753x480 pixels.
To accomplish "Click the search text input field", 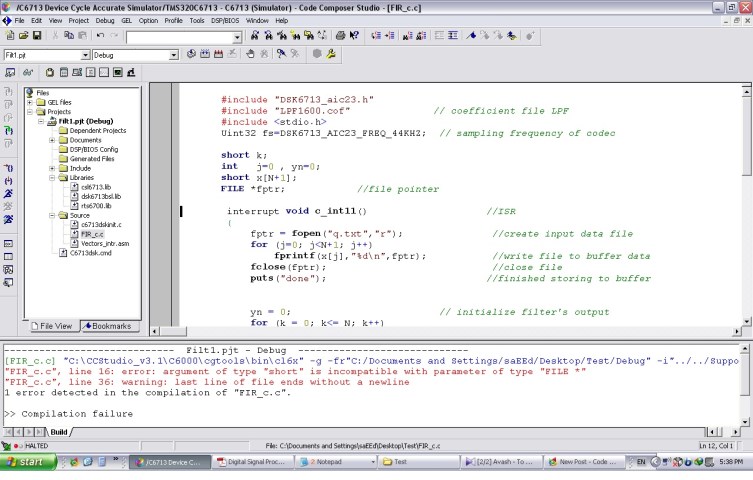I will pyautogui.click(x=180, y=37).
